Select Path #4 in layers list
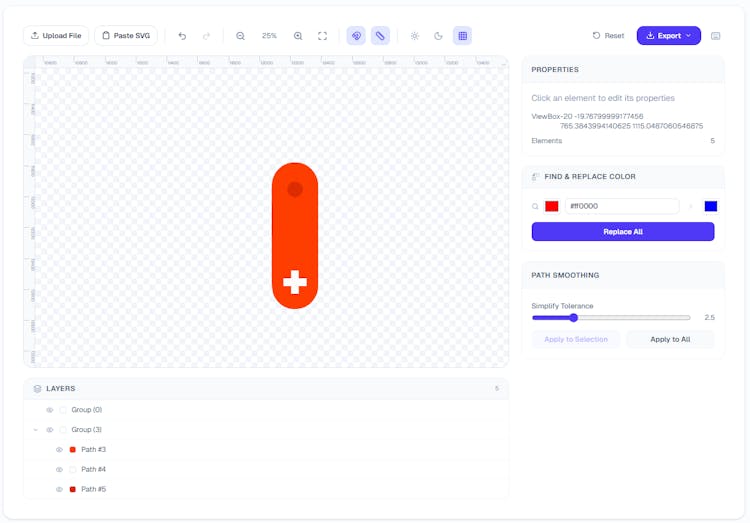This screenshot has height=523, width=750. 93,469
